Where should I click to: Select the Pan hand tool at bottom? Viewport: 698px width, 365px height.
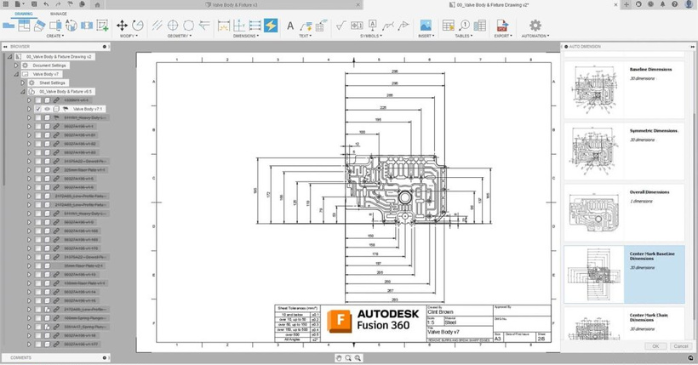coord(339,358)
